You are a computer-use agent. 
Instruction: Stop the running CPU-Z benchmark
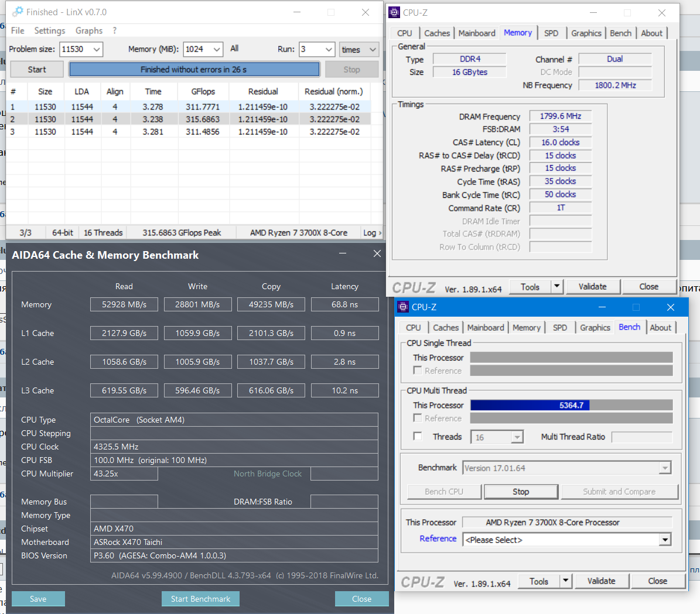(521, 491)
